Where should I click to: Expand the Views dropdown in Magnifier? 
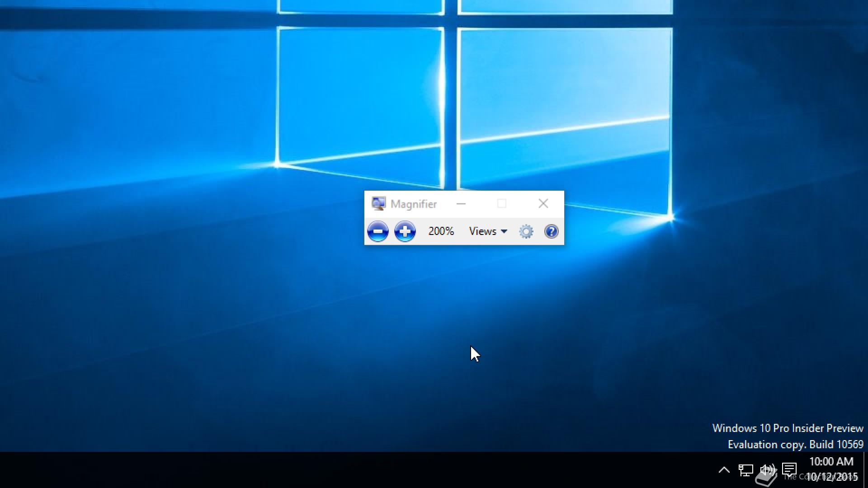pyautogui.click(x=488, y=231)
